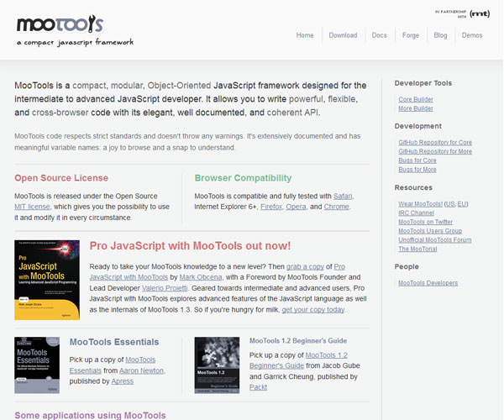Click the 'Resources' sidebar heading
The height and width of the screenshot is (420, 504).
tap(413, 187)
